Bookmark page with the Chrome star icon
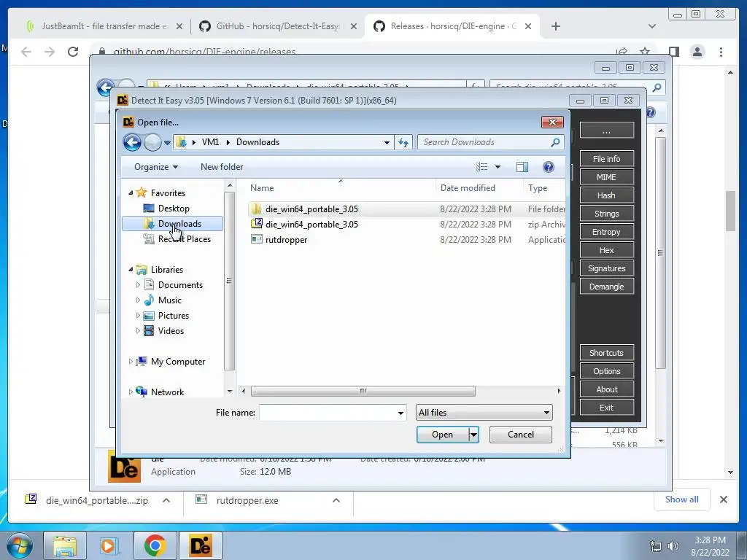Image resolution: width=747 pixels, height=560 pixels. (x=645, y=52)
